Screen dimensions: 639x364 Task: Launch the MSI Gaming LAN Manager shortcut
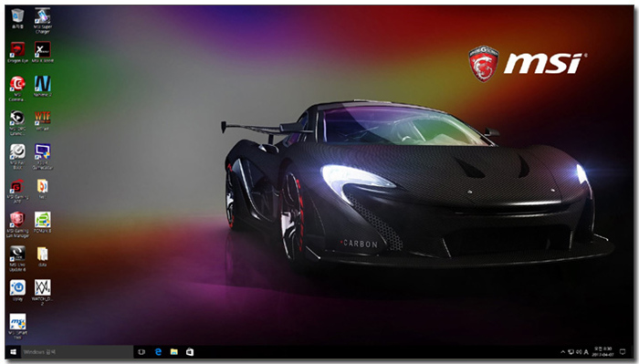click(17, 224)
